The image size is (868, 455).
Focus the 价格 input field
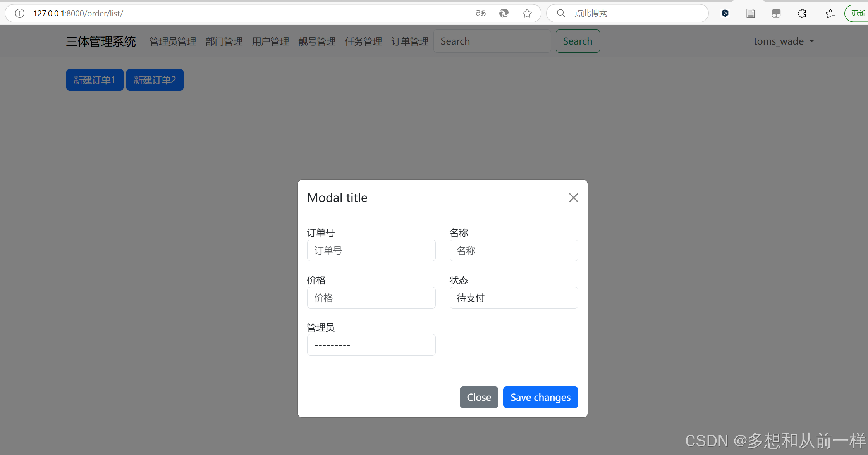(x=371, y=298)
